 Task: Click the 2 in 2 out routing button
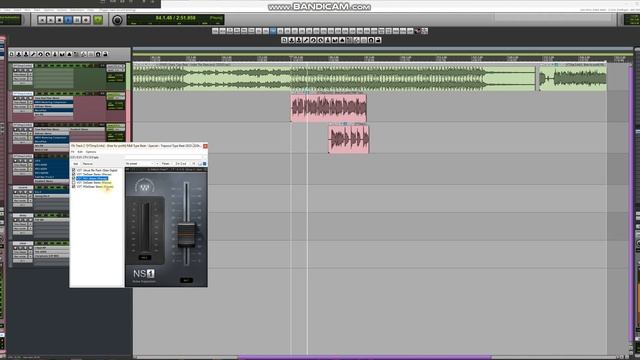[x=181, y=164]
